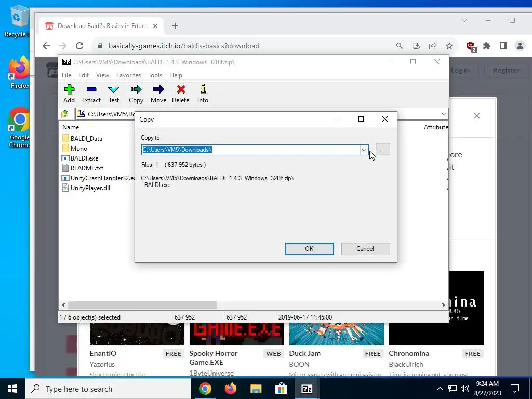Expand the Copy to path dropdown
The image size is (532, 399).
coord(364,150)
